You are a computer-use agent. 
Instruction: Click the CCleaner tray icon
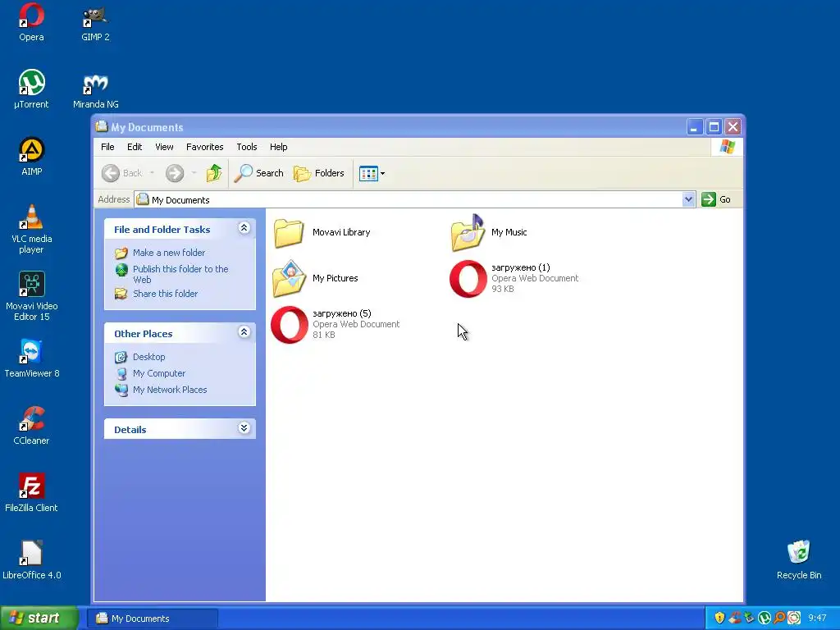coord(734,618)
